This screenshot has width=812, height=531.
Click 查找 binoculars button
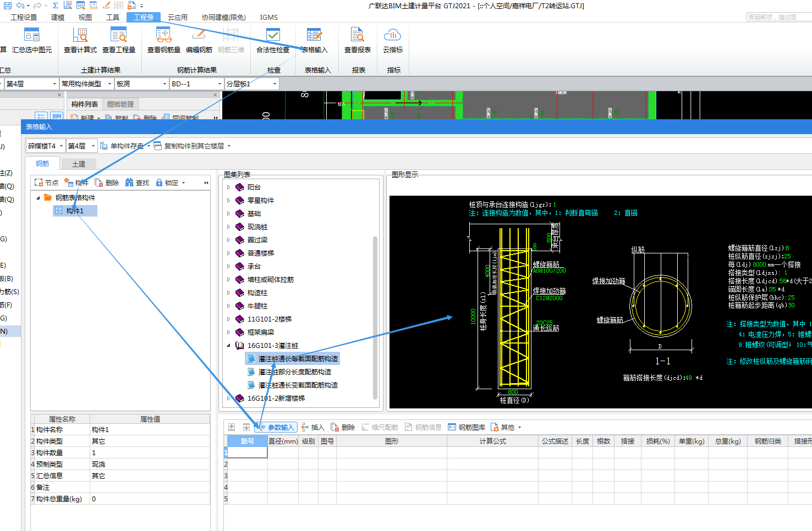(137, 182)
